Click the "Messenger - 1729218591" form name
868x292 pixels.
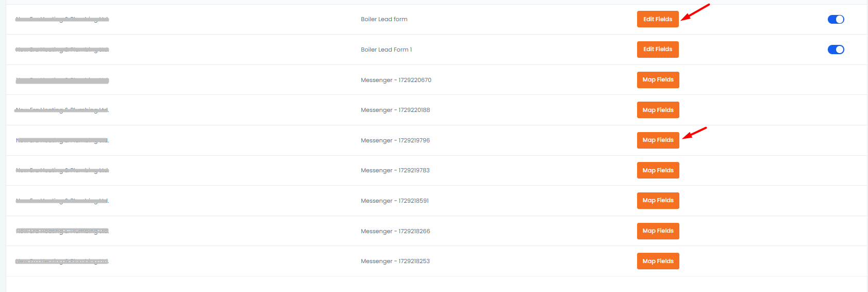click(395, 201)
